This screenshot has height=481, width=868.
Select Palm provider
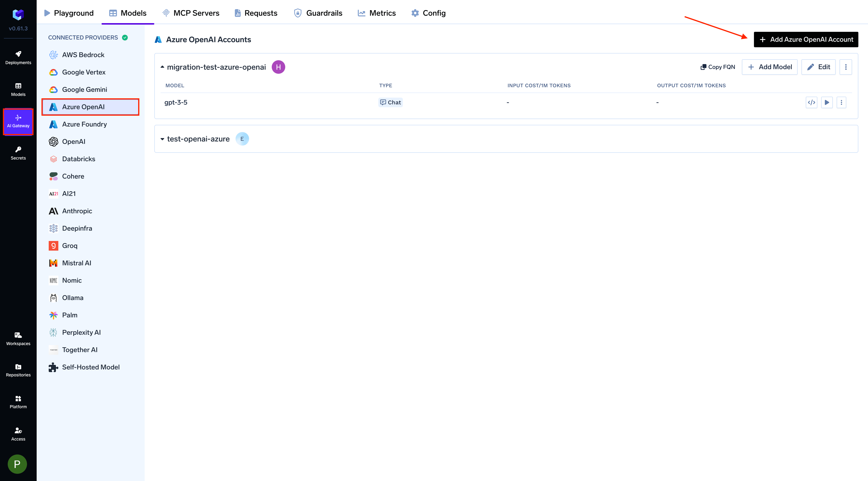(x=90, y=315)
